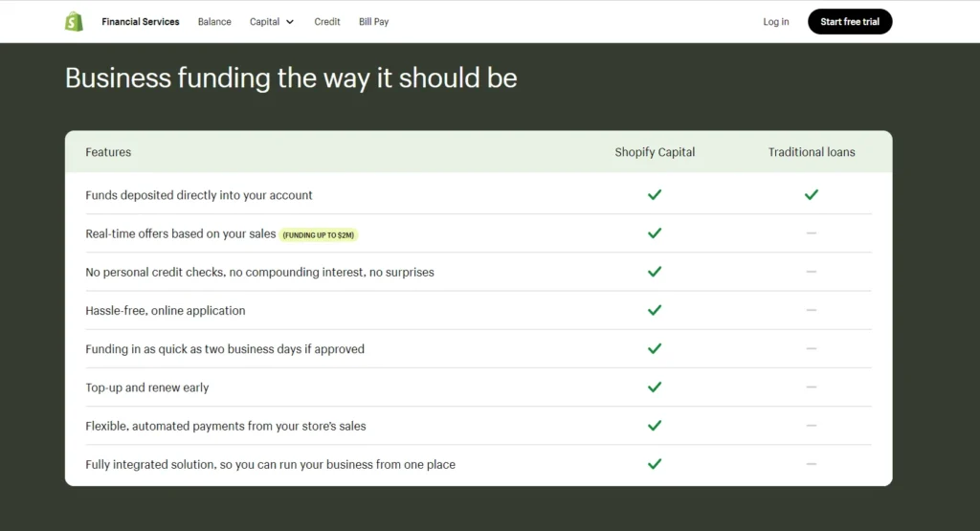
Task: Click the 'Funding up to $2M' badge
Action: (x=318, y=235)
